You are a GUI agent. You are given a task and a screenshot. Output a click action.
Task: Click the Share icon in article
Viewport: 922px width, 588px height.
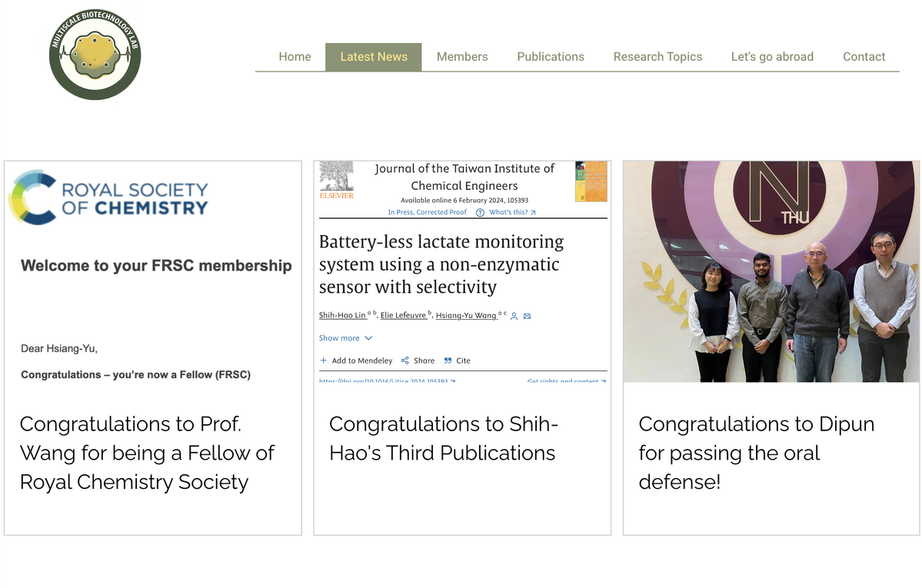click(404, 360)
